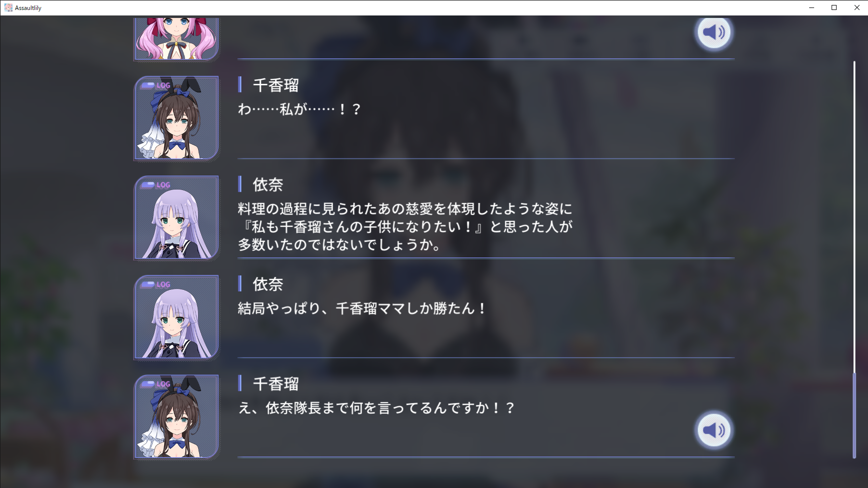
Task: Click LOG badge on first 依奈 portrait
Action: (156, 185)
